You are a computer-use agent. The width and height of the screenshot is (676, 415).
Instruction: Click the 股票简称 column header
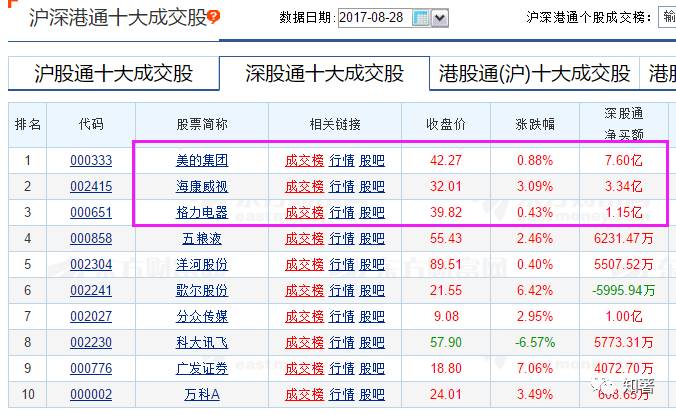[202, 125]
